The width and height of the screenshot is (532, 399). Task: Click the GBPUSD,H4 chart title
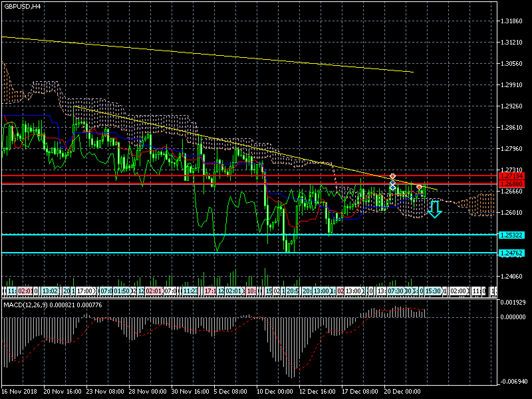coord(21,6)
